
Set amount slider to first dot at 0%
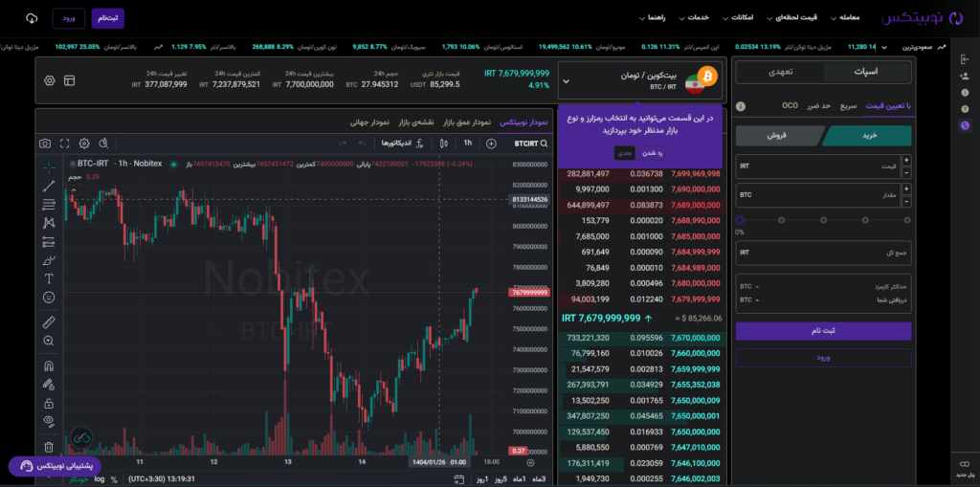pyautogui.click(x=740, y=220)
